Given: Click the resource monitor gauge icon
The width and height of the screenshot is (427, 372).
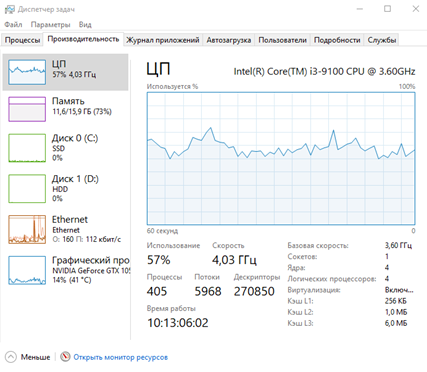Looking at the screenshot, I should pos(65,357).
